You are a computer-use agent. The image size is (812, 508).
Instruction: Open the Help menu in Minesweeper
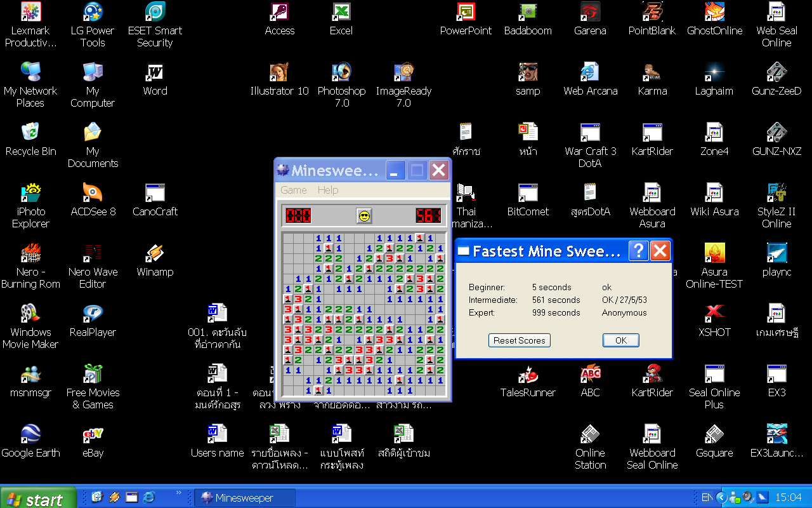click(328, 190)
